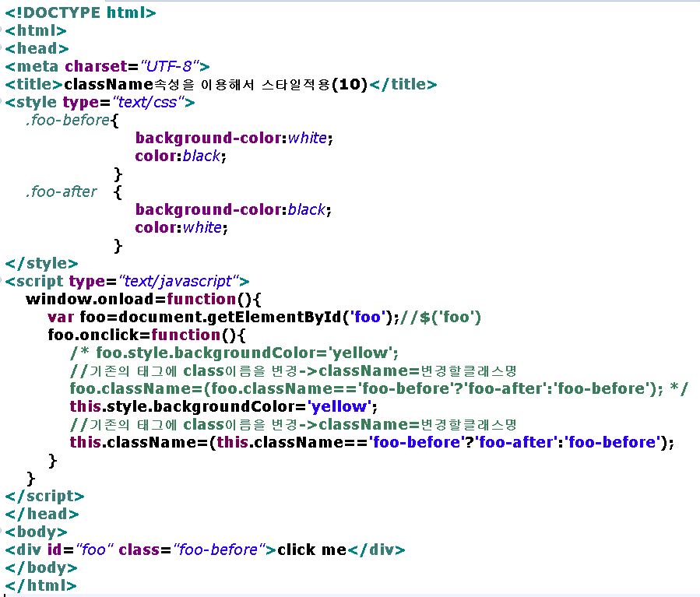Click the .foo-before CSS selector
Screen dimensions: 700x597
[x=68, y=120]
